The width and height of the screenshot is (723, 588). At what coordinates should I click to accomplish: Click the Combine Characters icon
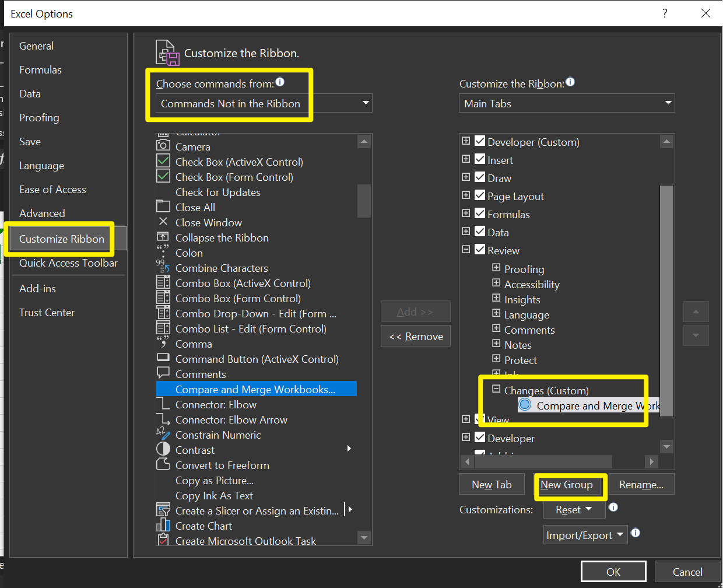point(163,268)
